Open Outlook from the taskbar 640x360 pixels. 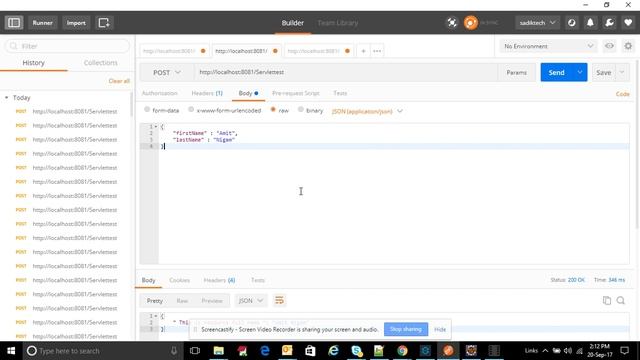pyautogui.click(x=287, y=351)
